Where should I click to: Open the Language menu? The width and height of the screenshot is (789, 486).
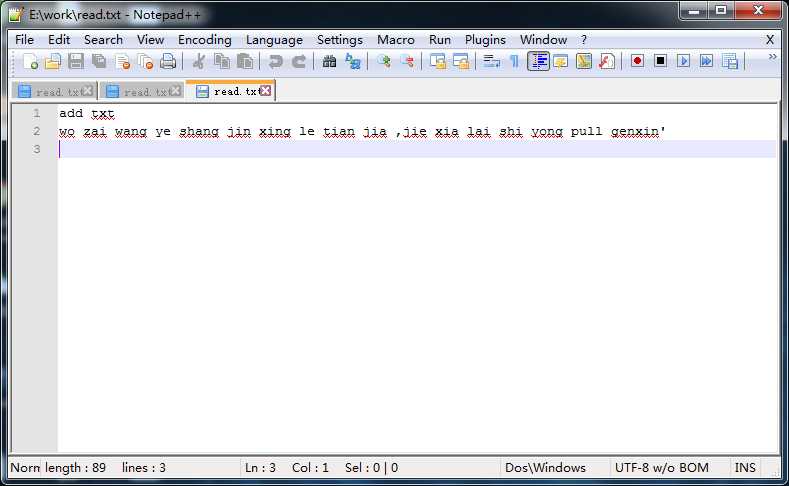(x=274, y=40)
